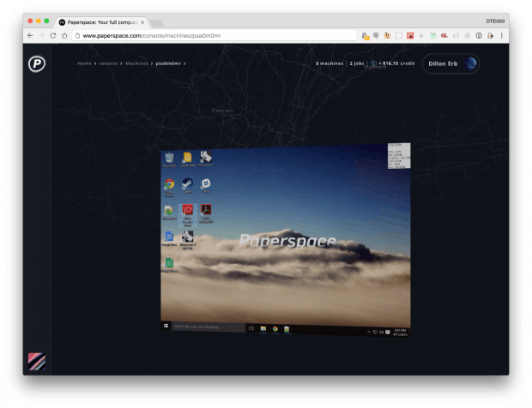Click the mint green round extension icon
The height and width of the screenshot is (408, 532).
(x=433, y=35)
